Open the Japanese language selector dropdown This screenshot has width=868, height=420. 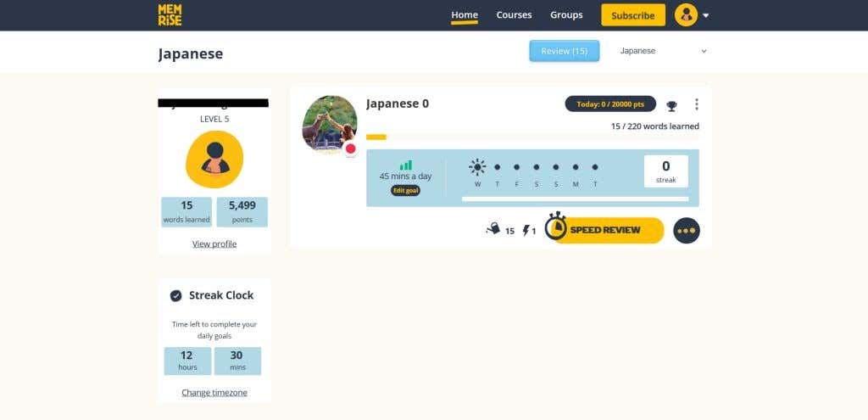tap(663, 51)
